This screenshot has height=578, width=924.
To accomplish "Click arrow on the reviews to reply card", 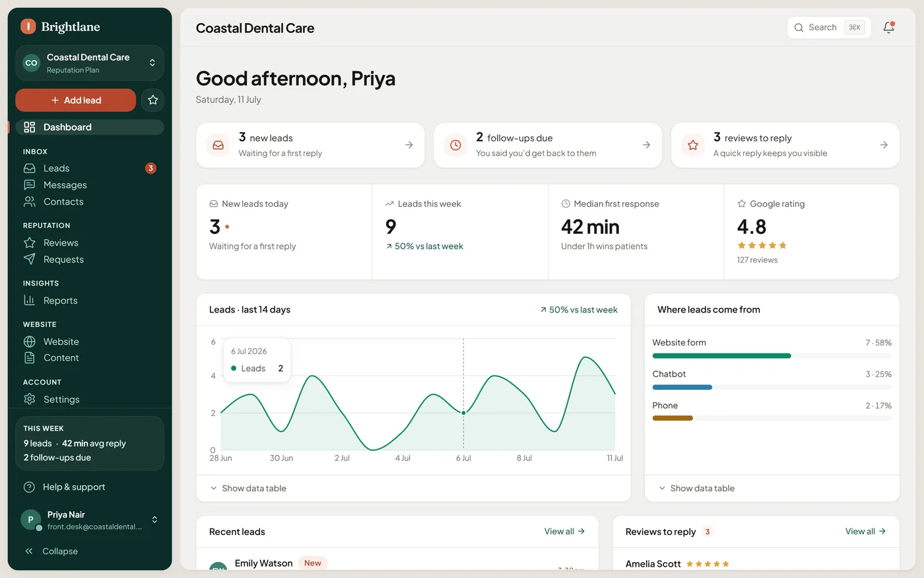I will [884, 145].
